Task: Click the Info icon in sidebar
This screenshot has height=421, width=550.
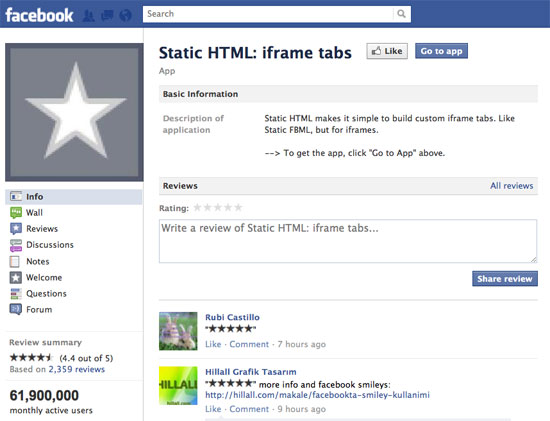Action: coord(16,196)
